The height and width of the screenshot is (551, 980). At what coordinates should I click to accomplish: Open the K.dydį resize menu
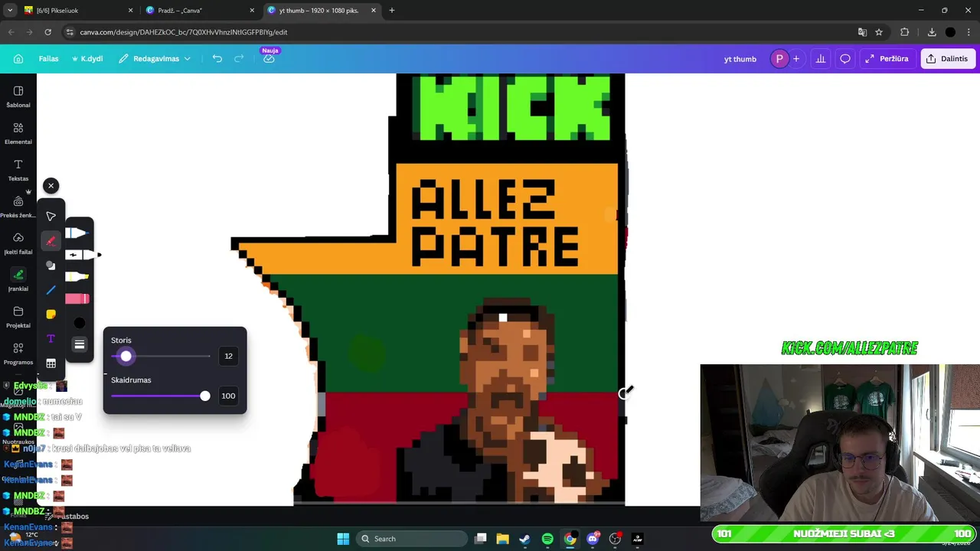click(87, 59)
